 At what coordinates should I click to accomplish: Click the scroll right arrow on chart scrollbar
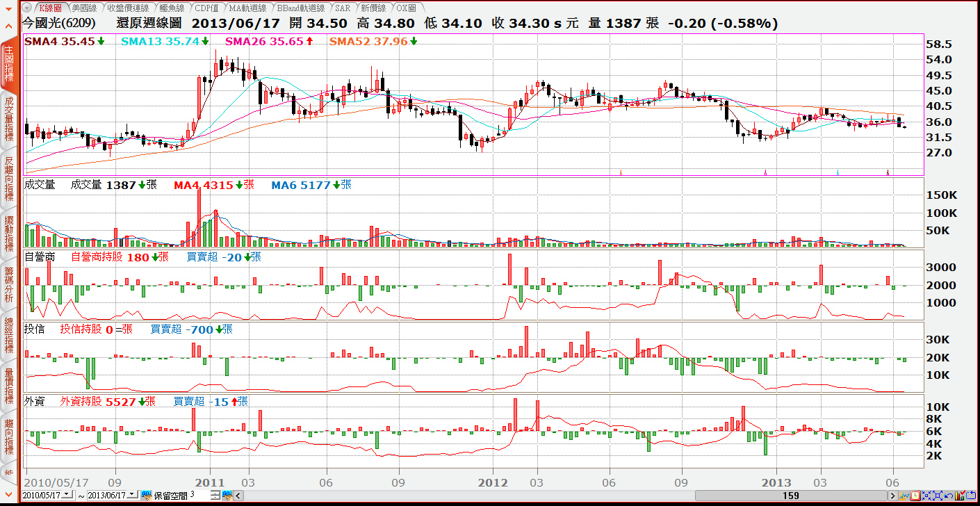893,496
